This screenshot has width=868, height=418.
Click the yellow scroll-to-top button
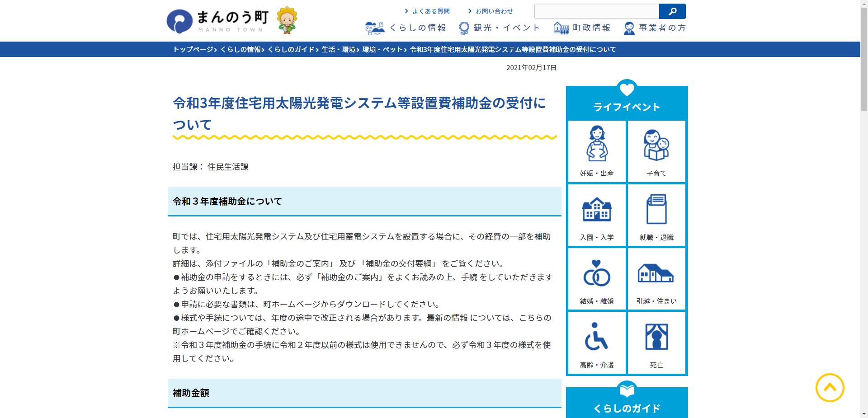831,387
